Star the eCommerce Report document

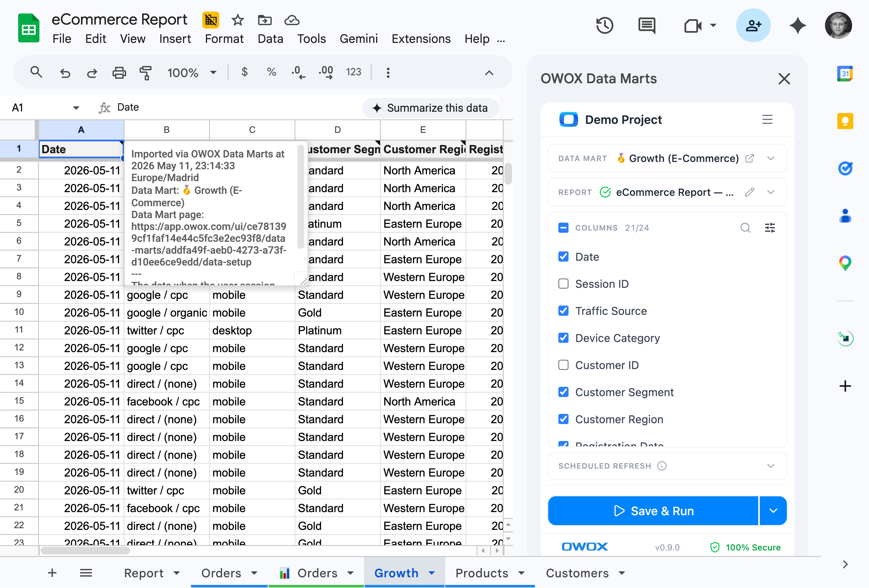[238, 20]
